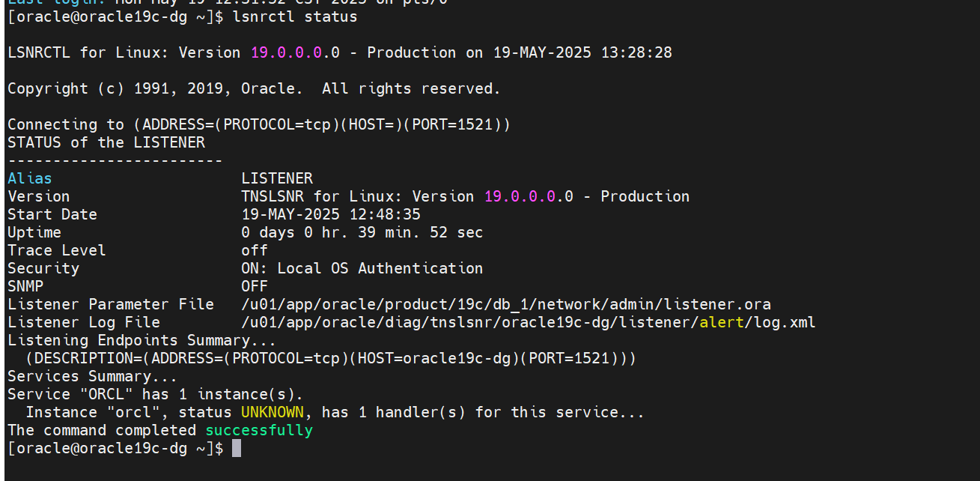Click the typed command "lsnrctl status"
980x481 pixels.
[295, 16]
